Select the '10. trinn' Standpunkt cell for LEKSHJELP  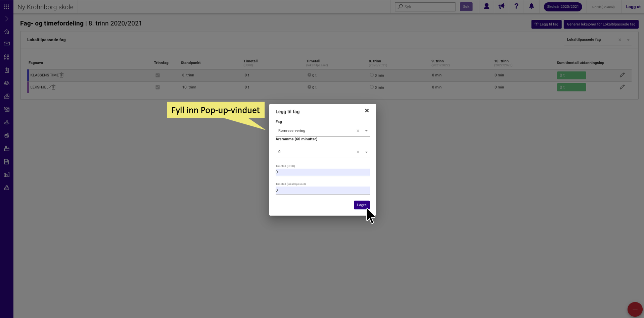coord(189,87)
